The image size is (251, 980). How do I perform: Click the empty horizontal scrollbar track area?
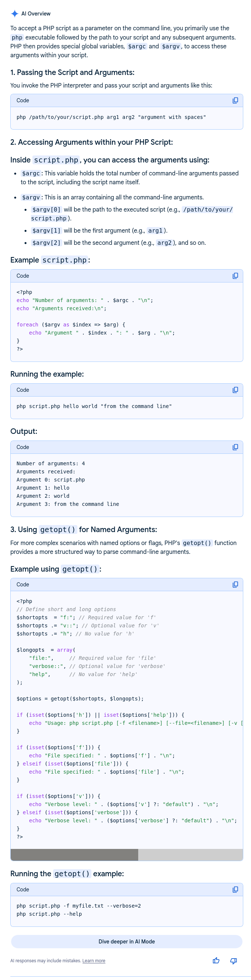(x=190, y=854)
